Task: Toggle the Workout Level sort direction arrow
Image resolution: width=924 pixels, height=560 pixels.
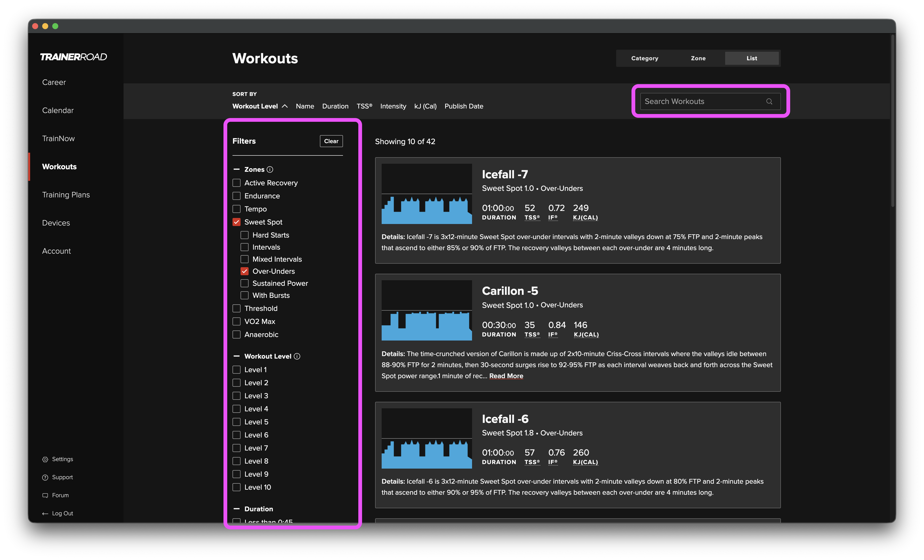Action: pyautogui.click(x=285, y=106)
